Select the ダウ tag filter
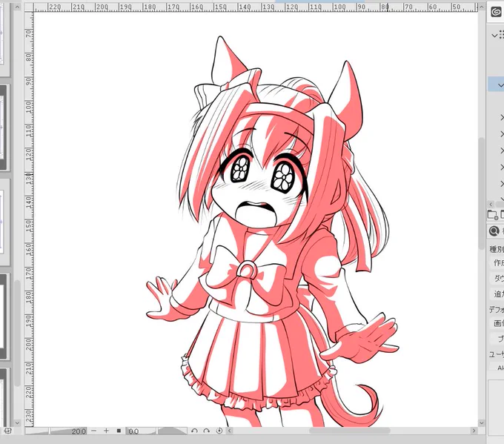This screenshot has height=444, width=504. (498, 278)
